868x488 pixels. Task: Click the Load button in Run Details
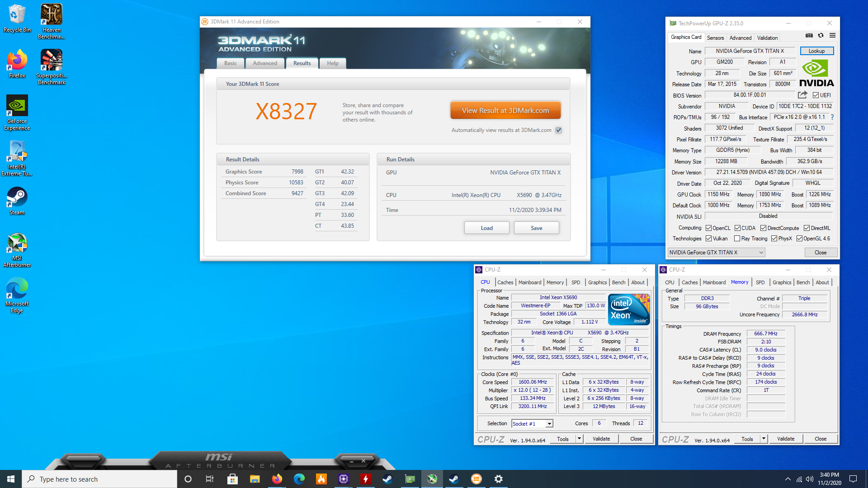point(486,228)
